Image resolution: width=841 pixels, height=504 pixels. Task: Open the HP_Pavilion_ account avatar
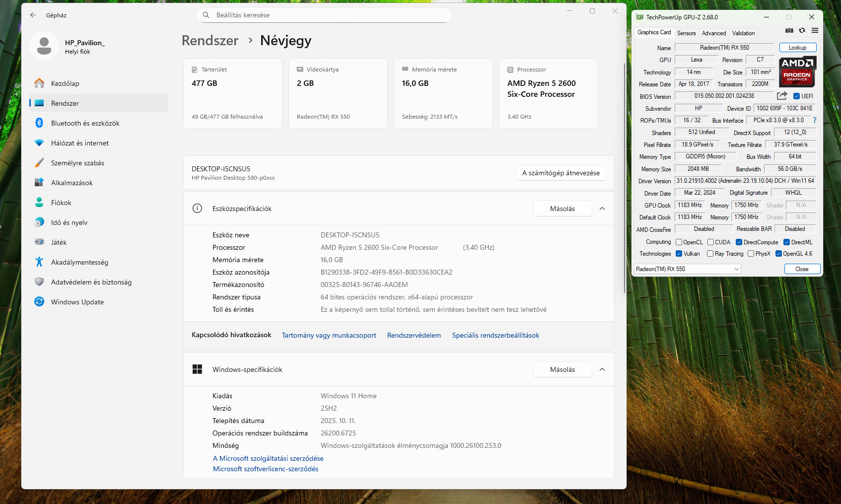(44, 46)
